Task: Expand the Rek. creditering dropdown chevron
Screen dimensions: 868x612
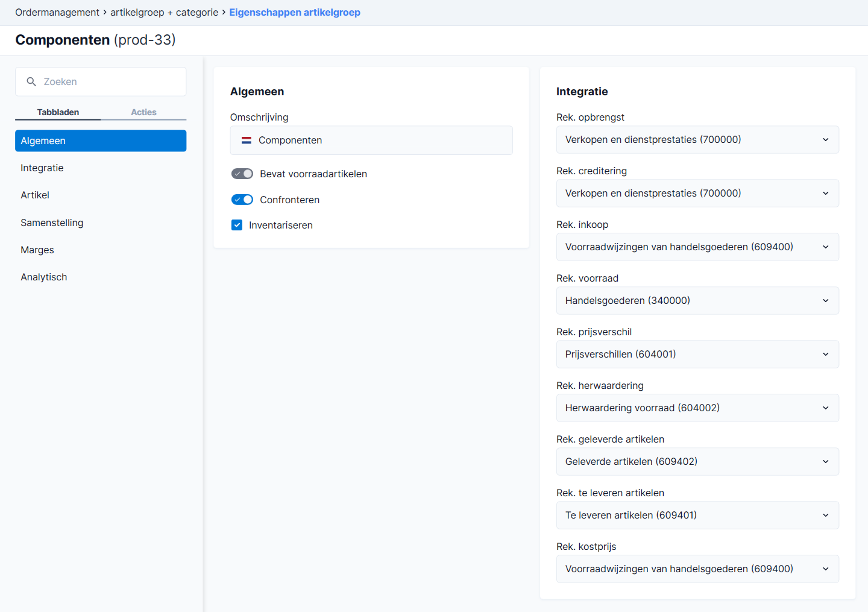Action: click(826, 193)
